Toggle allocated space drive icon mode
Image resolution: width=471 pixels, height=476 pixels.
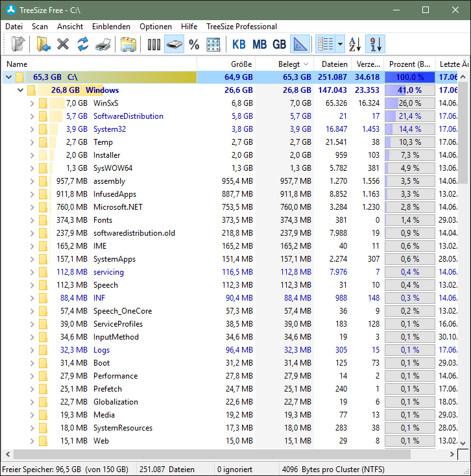(174, 44)
